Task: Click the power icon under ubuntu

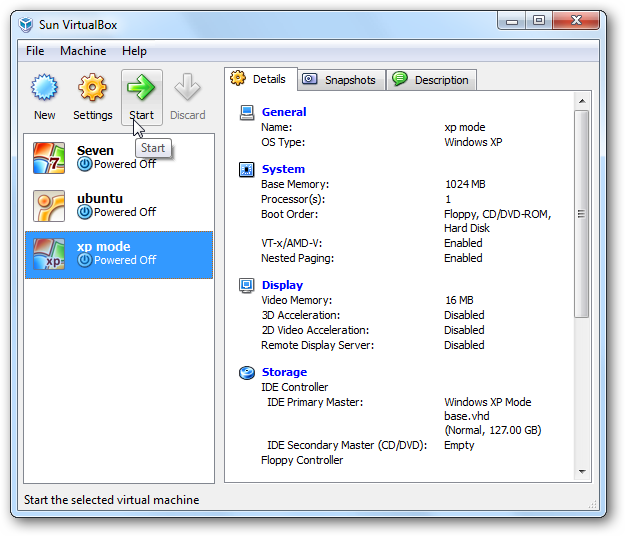Action: [x=85, y=212]
